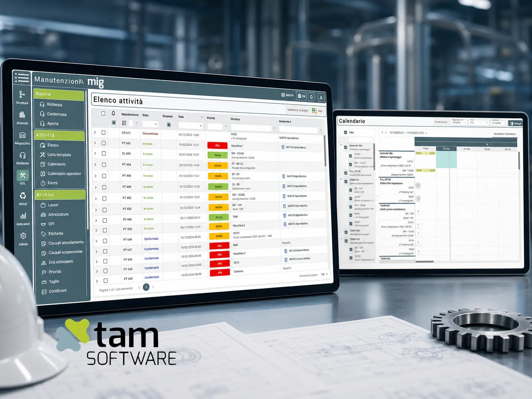Open the date range 19 FEBBRAIO – 19 MARZO 2024
This screenshot has width=532, height=399.
408,133
